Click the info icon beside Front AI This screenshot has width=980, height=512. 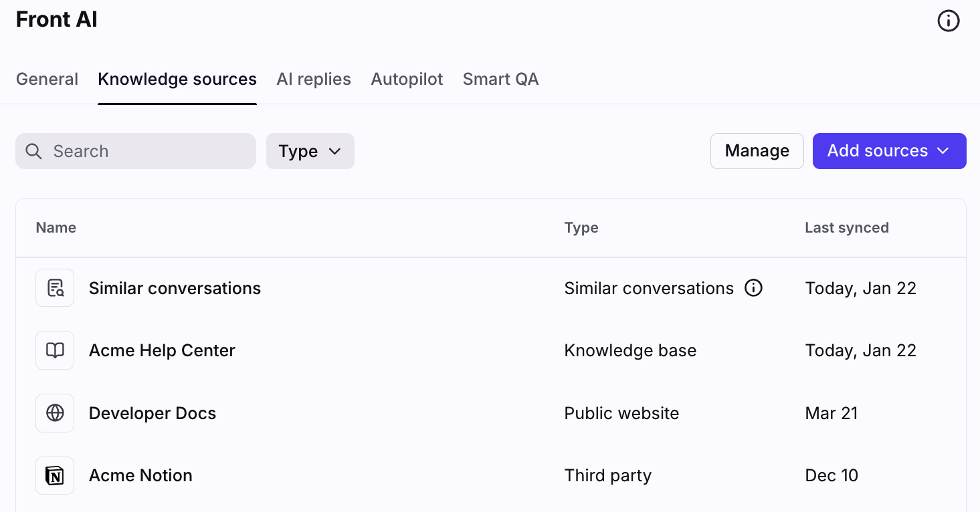(948, 21)
